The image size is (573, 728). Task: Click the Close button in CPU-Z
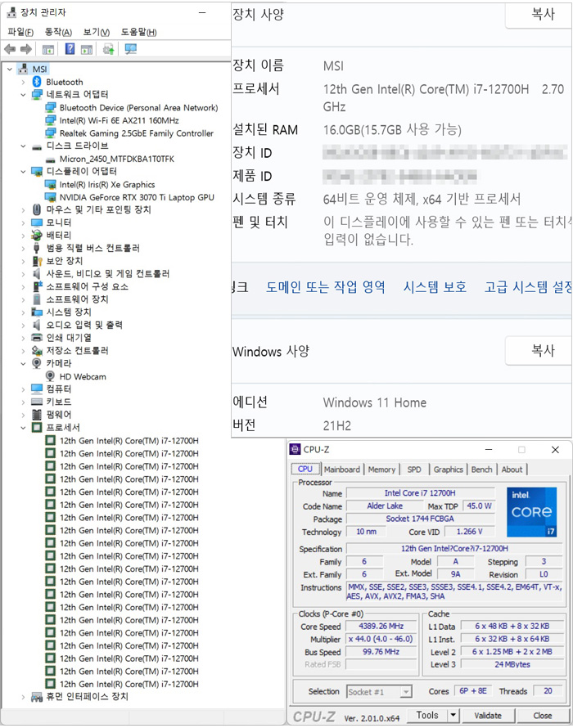pos(543,716)
